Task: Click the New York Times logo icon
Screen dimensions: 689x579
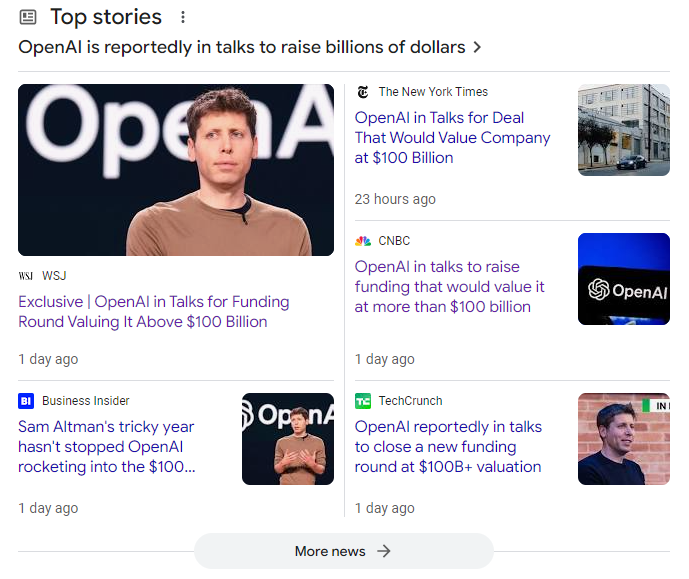Action: pyautogui.click(x=363, y=92)
